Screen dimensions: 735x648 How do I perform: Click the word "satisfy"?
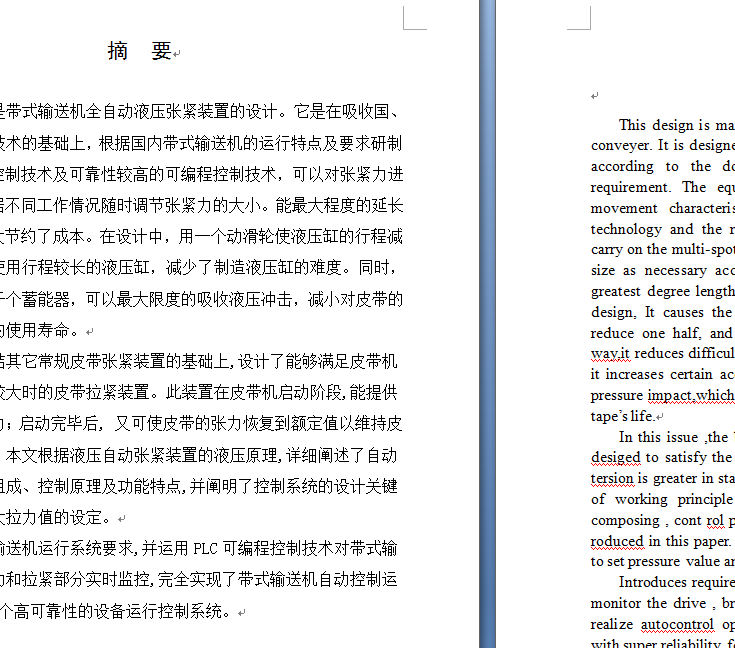coord(686,457)
